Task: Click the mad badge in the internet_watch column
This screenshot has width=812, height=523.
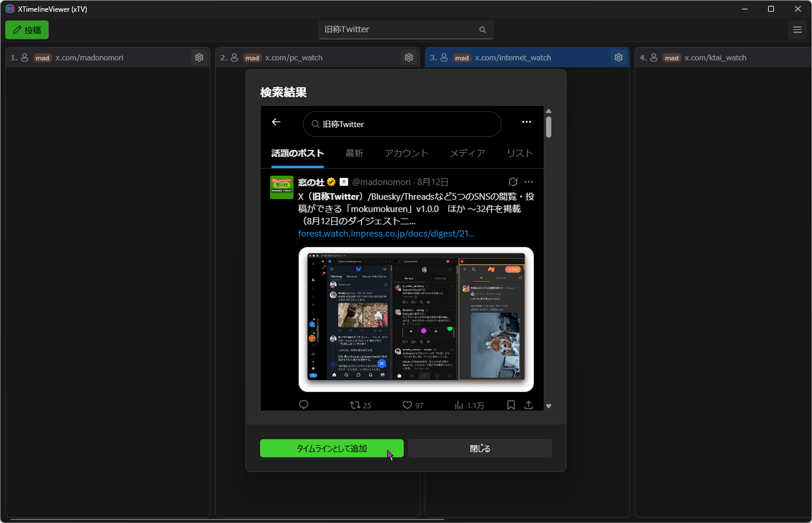Action: (x=462, y=58)
